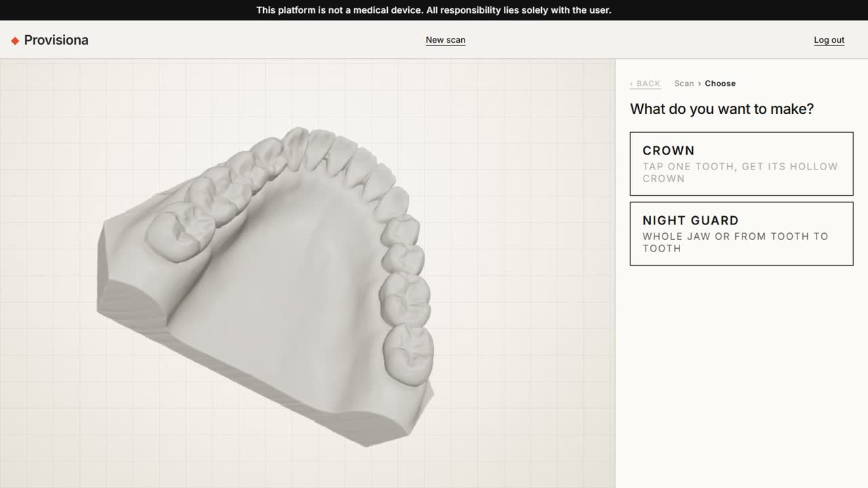Viewport: 868px width, 488px height.
Task: Open the Provisiona home wordmark
Action: pos(56,40)
